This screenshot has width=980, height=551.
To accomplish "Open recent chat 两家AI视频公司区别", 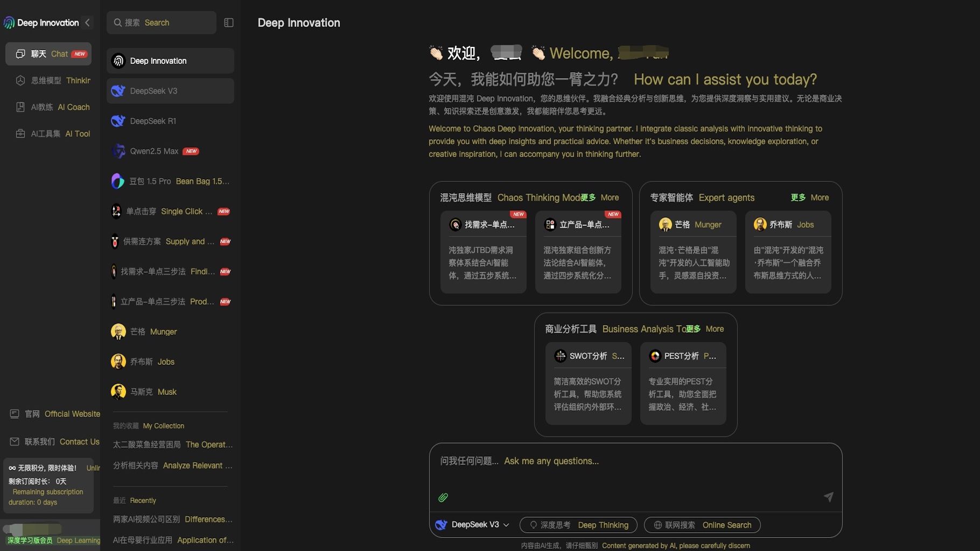I will point(173,519).
